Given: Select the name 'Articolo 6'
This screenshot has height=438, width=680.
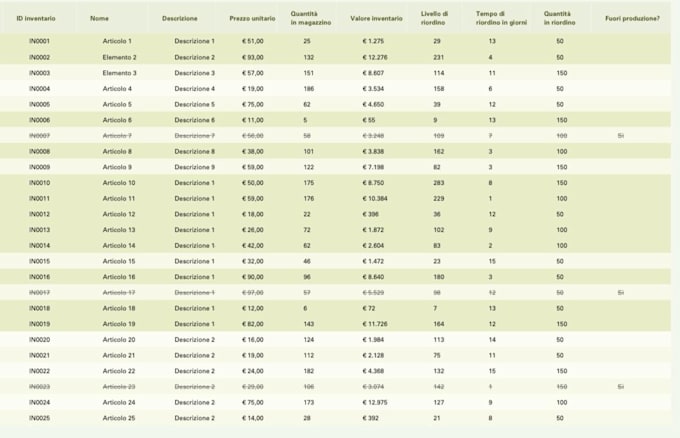Looking at the screenshot, I should [117, 120].
